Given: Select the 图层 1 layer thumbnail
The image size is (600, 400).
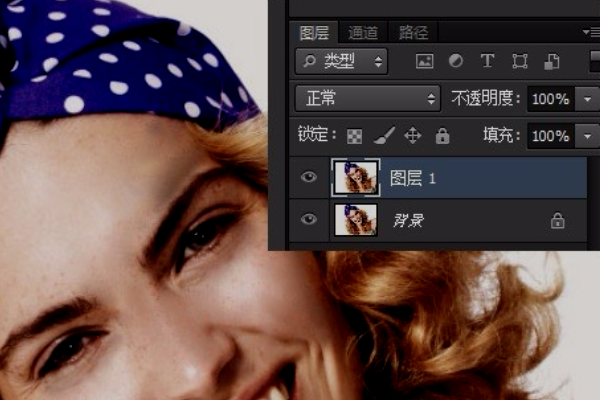Looking at the screenshot, I should (x=355, y=178).
